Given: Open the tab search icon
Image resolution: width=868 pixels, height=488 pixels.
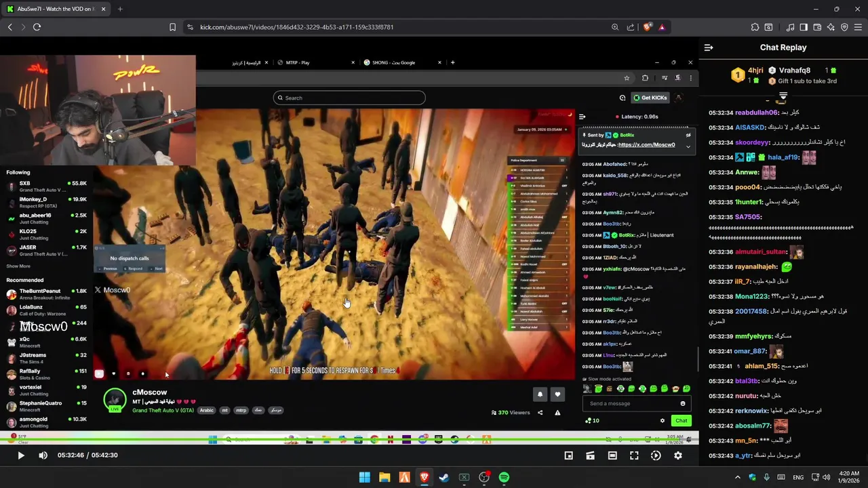Looking at the screenshot, I should [768, 27].
